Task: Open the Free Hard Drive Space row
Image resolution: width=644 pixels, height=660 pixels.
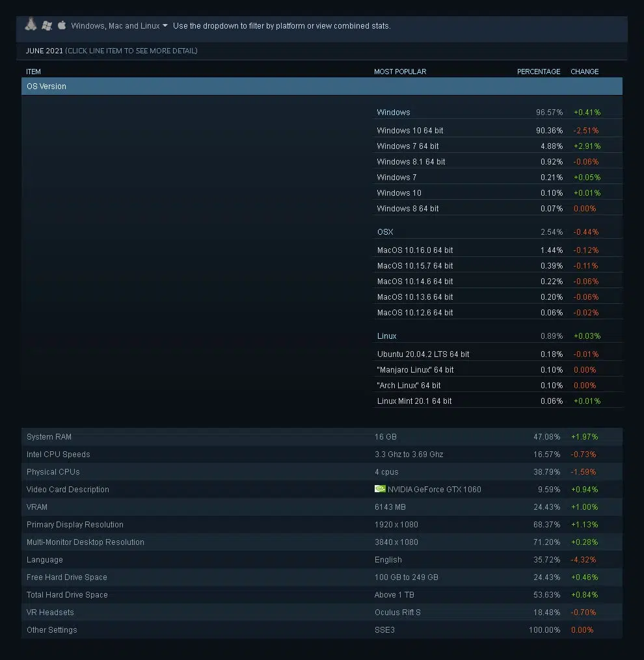Action: (322, 577)
